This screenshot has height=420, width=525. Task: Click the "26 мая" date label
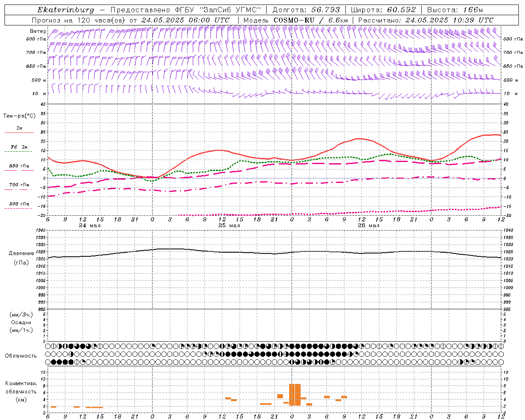pyautogui.click(x=369, y=226)
